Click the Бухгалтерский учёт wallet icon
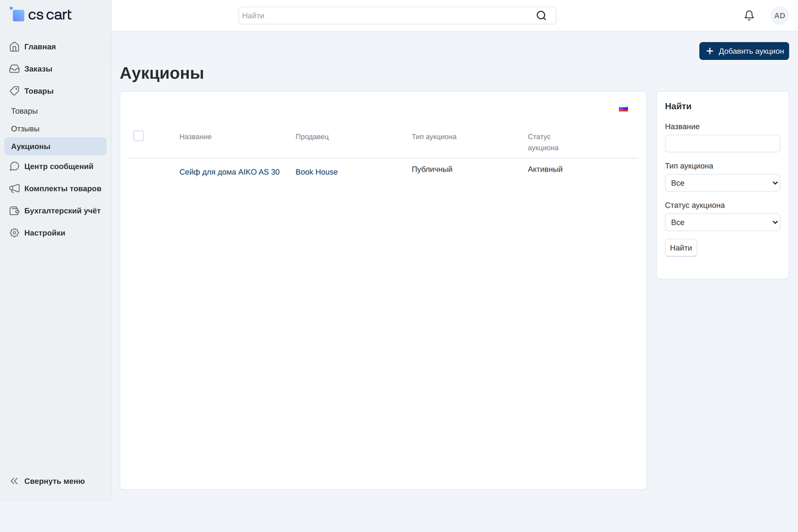 coord(15,211)
